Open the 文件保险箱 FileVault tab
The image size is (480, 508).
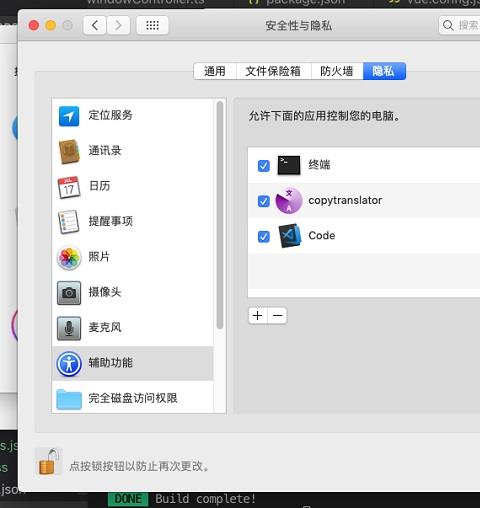click(x=274, y=71)
